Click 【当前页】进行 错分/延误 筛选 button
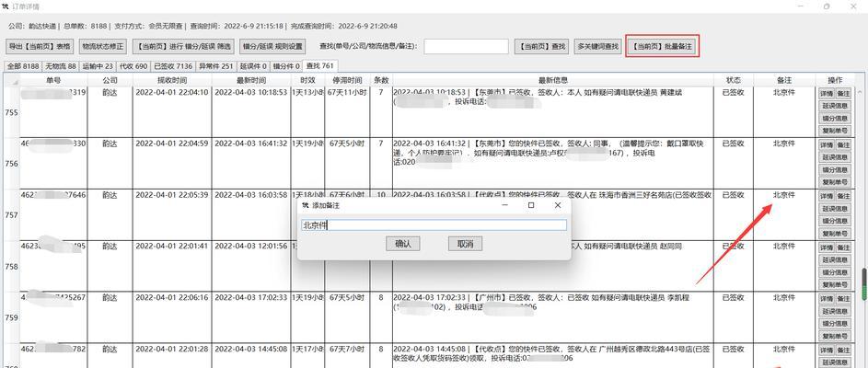This screenshot has height=368, width=868. point(184,47)
